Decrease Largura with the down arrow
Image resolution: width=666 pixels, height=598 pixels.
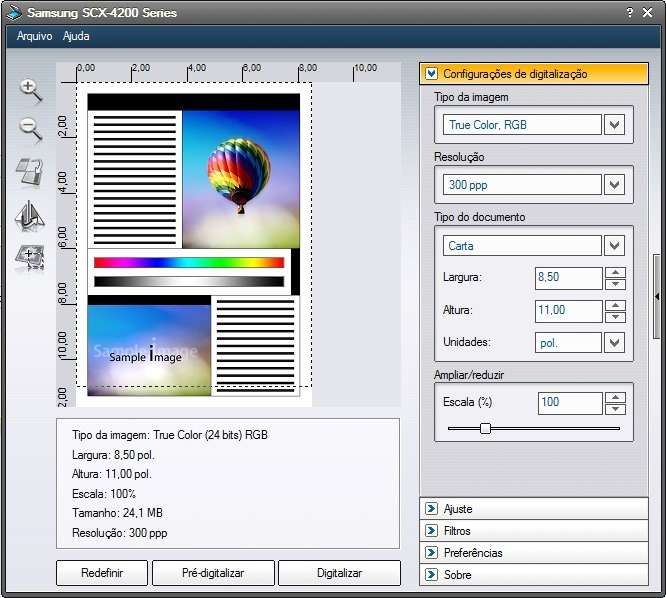coord(615,284)
